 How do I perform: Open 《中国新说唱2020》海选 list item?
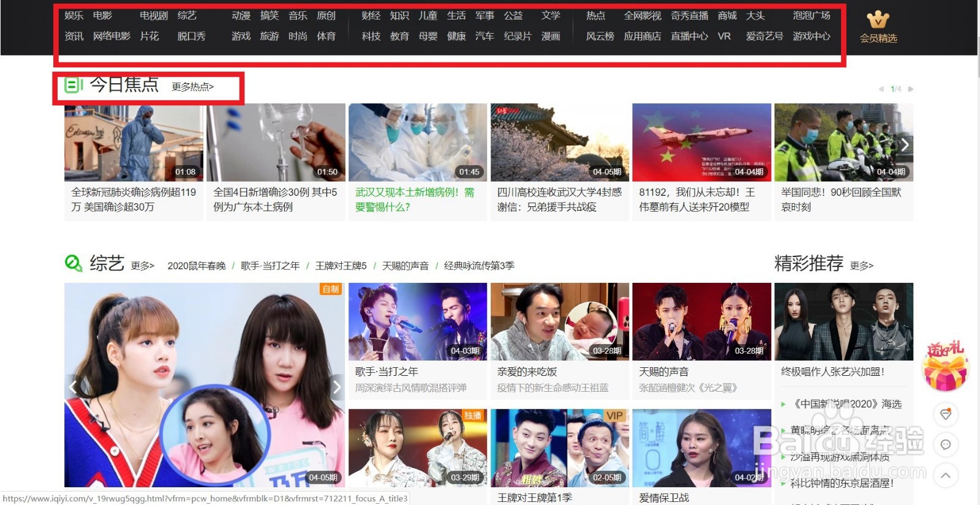846,404
